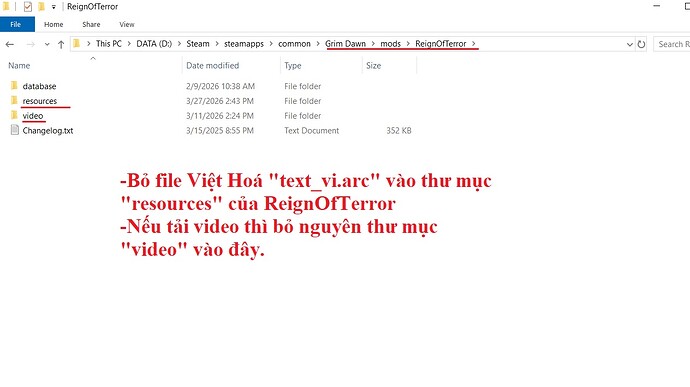
Task: Sort files by Size column
Action: 373,66
